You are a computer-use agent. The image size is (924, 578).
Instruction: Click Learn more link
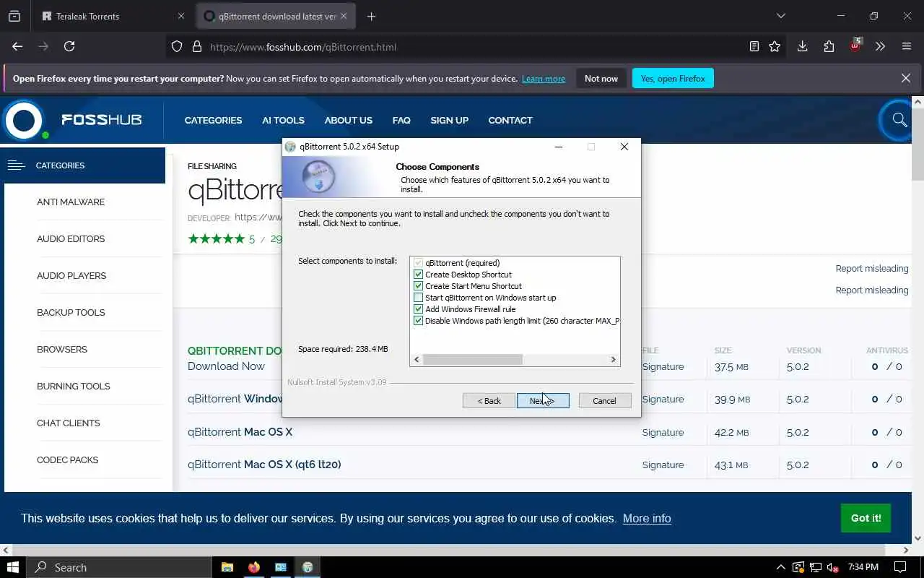[544, 79]
